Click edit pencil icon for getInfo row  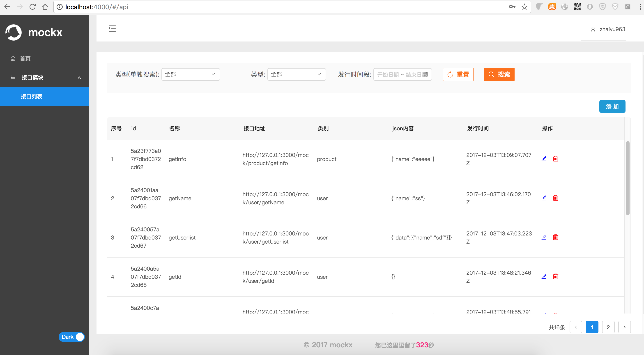(x=544, y=159)
